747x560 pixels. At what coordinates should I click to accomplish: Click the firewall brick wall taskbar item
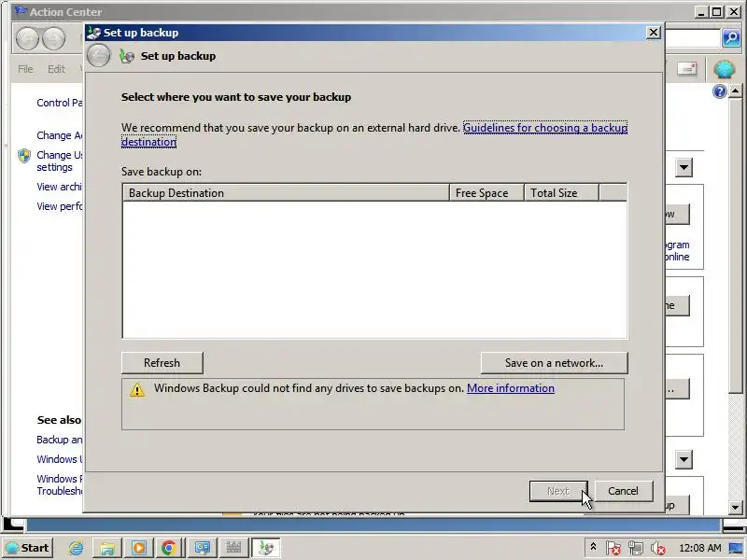[x=233, y=548]
